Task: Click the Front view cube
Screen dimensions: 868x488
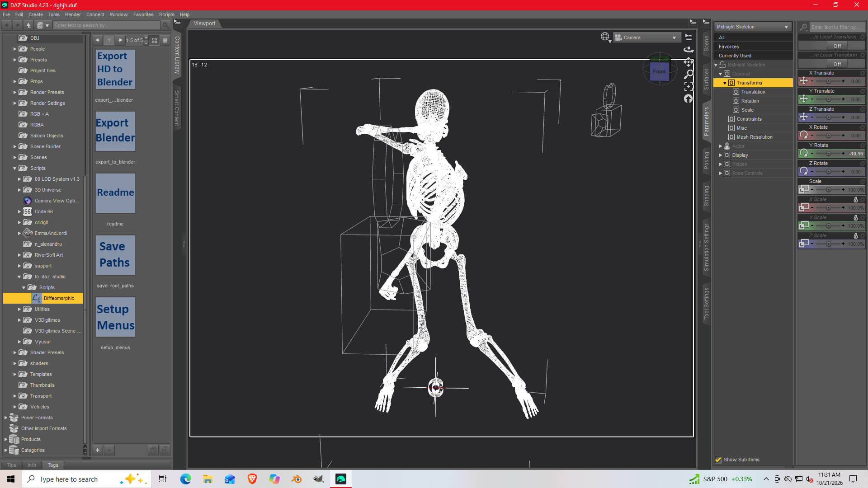Action: (x=659, y=72)
